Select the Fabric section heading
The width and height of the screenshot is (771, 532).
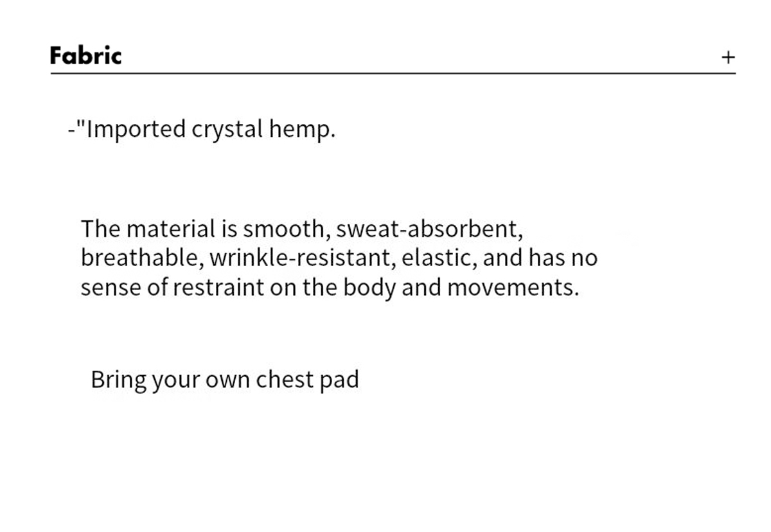tap(85, 56)
